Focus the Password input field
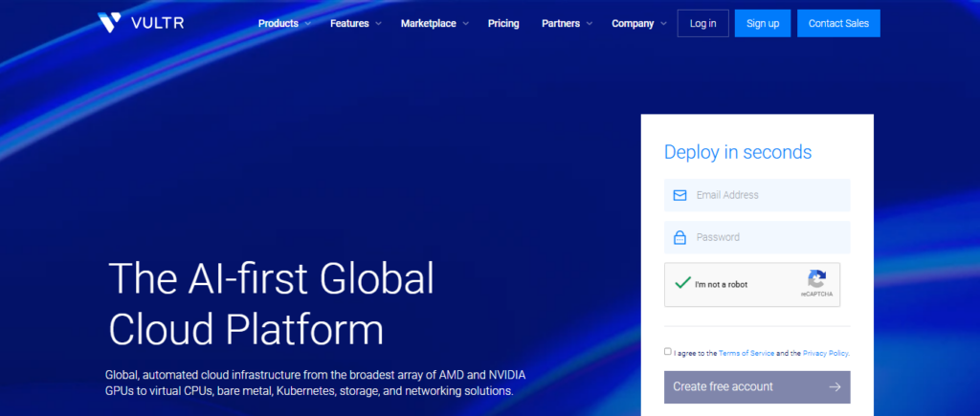This screenshot has height=416, width=980. click(757, 237)
